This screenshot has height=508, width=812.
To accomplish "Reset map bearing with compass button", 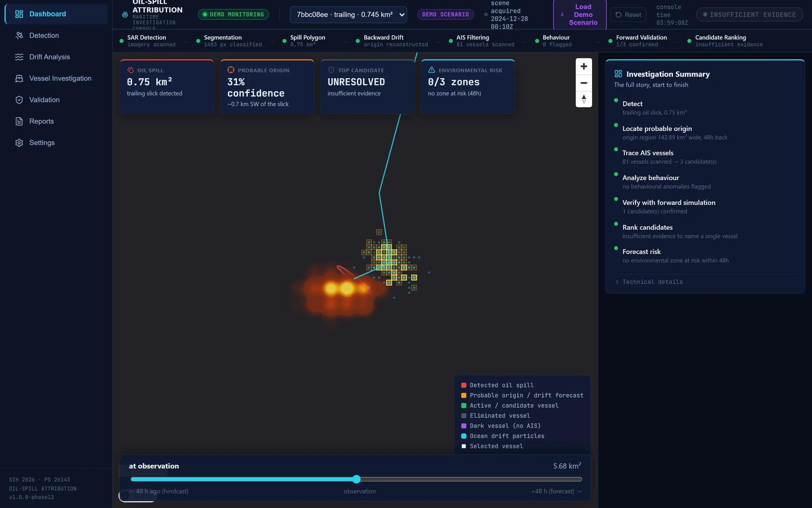I will pos(584,99).
